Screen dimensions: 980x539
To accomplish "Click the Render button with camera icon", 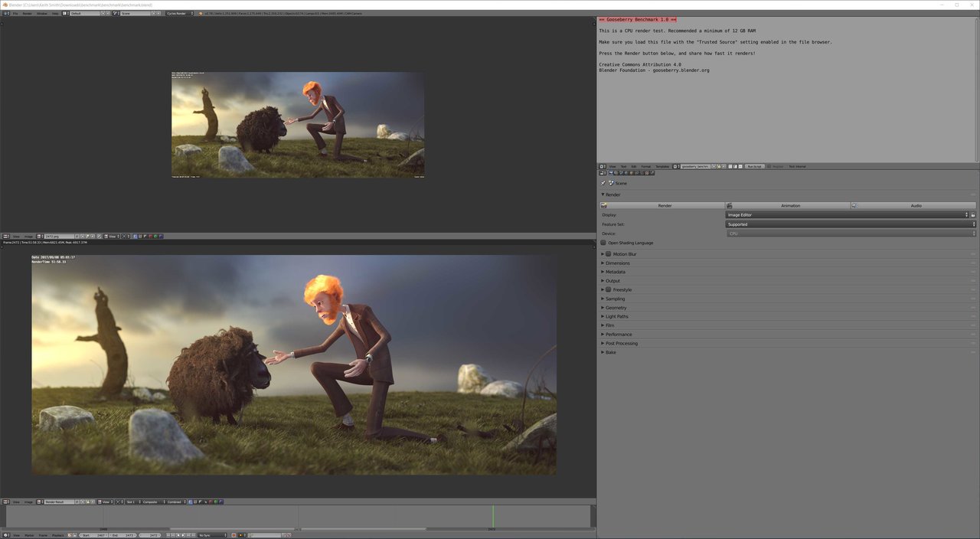I will pos(663,205).
